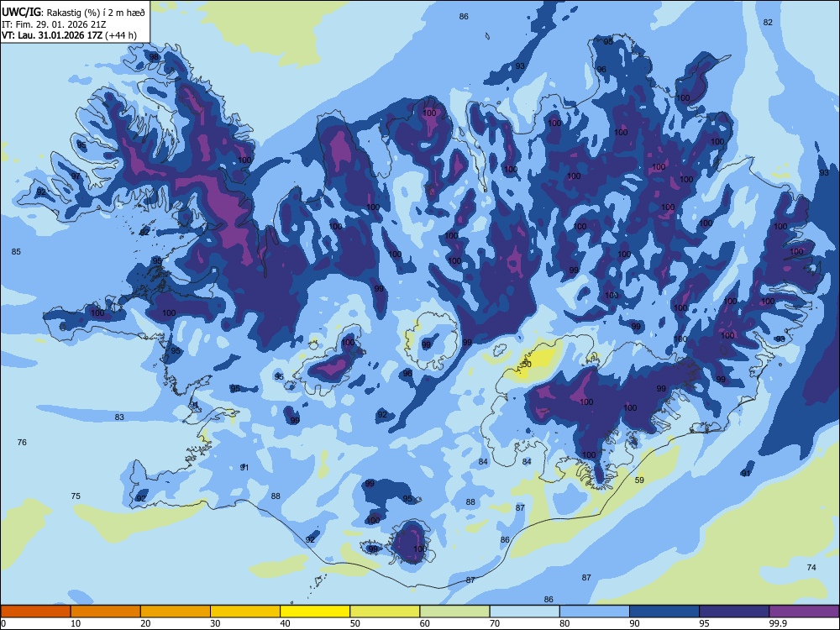This screenshot has height=630, width=840.
Task: Click the dark orange 0–10 legend swatch
Action: [35, 612]
